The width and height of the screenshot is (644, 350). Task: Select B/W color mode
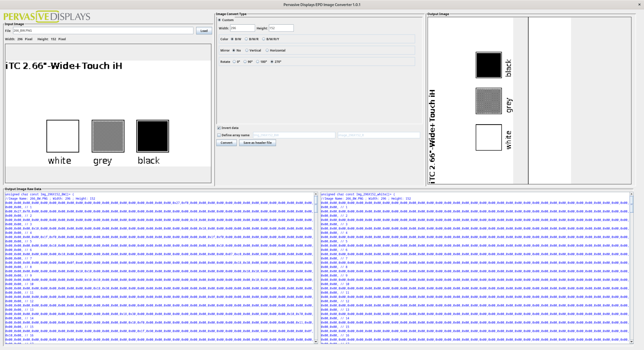point(232,39)
